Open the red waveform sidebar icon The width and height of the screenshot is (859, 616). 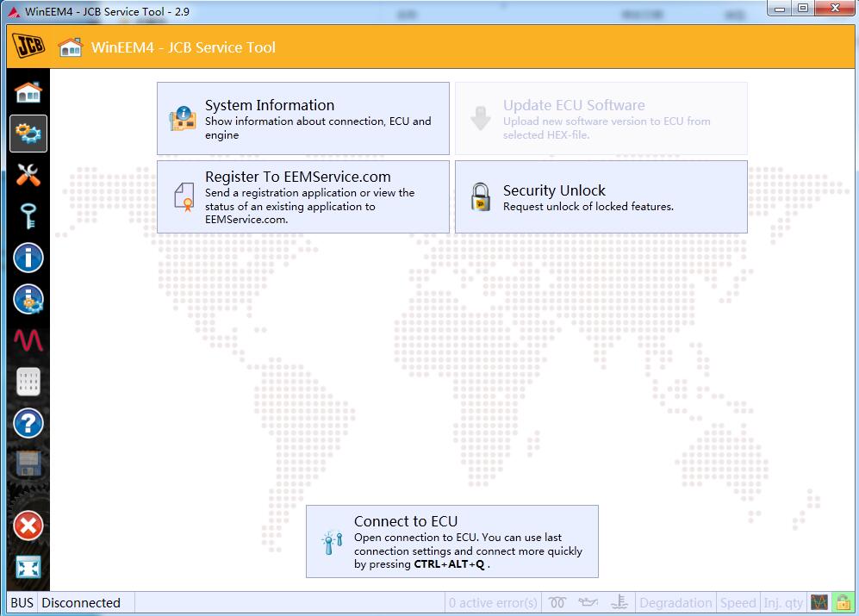(28, 340)
